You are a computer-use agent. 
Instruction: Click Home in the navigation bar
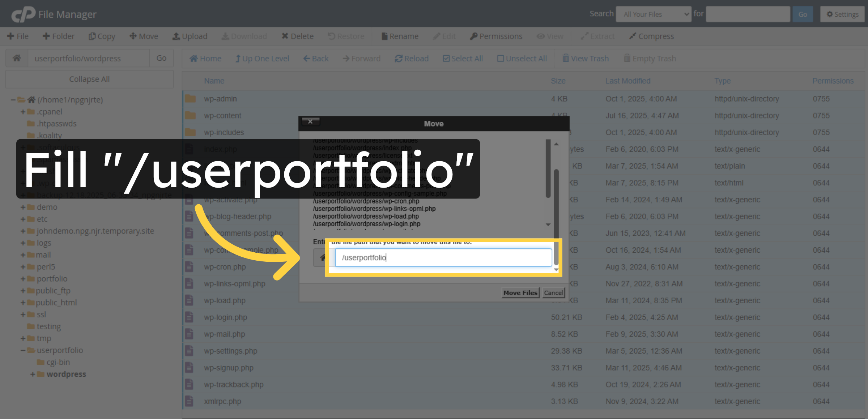[205, 58]
